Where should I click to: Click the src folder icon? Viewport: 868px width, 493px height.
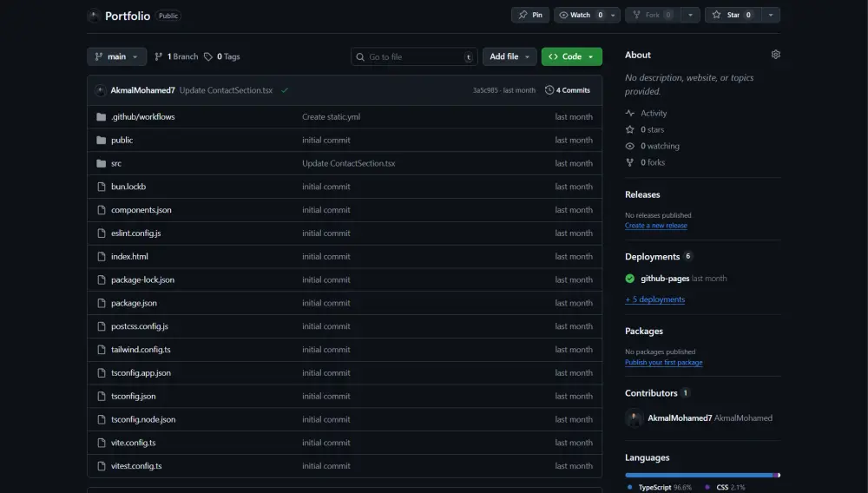coord(101,163)
